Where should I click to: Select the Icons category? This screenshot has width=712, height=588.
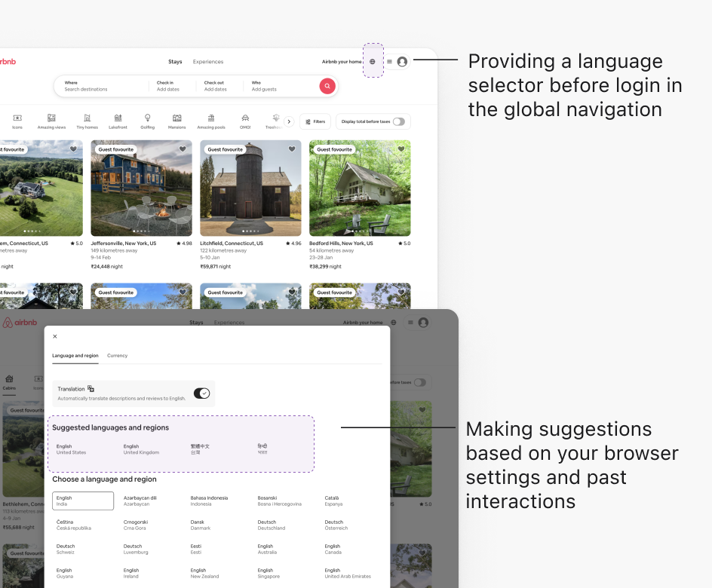(x=17, y=121)
